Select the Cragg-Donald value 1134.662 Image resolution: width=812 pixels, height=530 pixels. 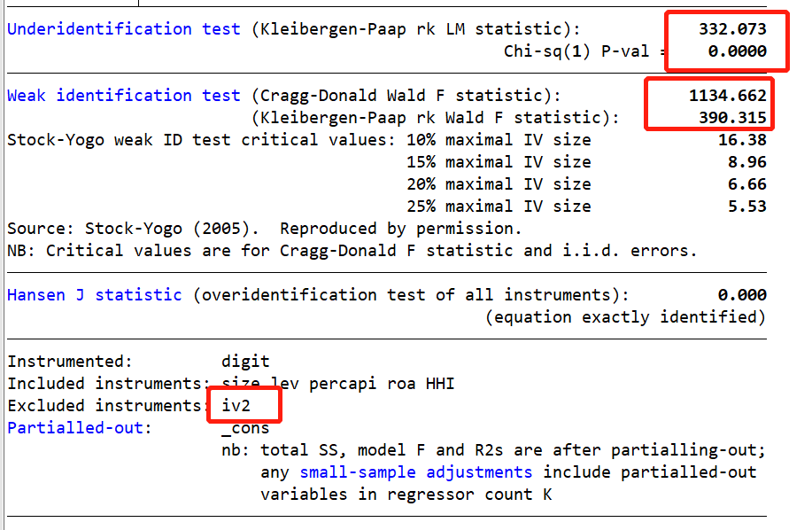point(727,96)
